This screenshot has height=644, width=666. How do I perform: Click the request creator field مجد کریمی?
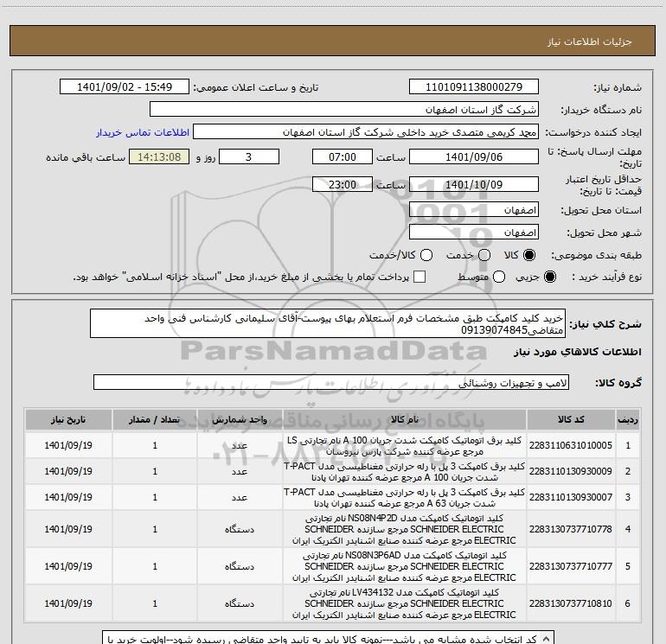tap(366, 132)
